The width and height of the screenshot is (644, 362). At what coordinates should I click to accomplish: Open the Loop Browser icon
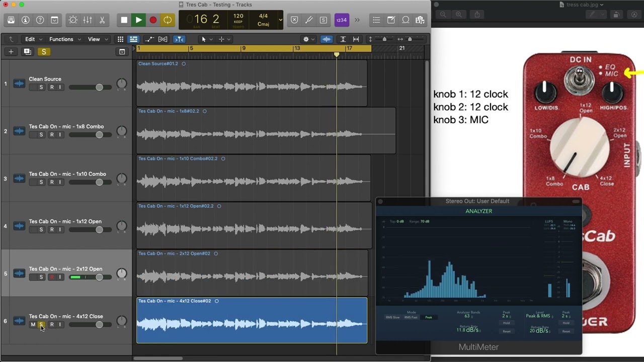[x=406, y=20]
